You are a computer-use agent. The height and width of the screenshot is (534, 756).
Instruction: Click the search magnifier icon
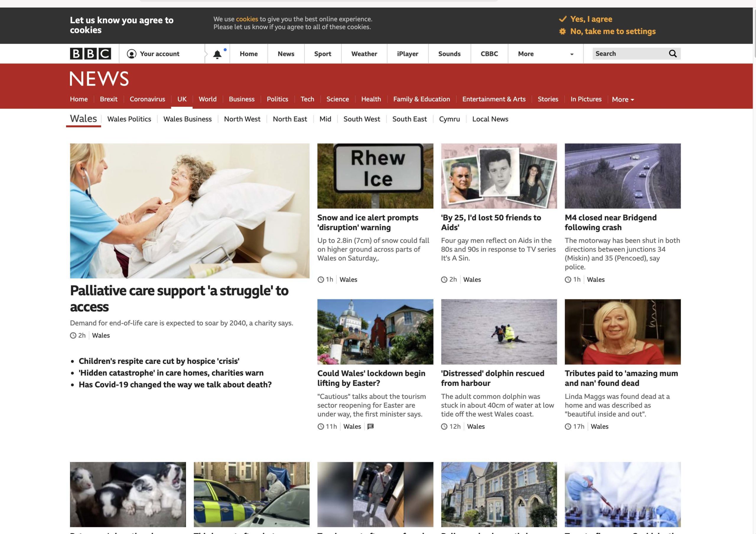click(x=672, y=54)
